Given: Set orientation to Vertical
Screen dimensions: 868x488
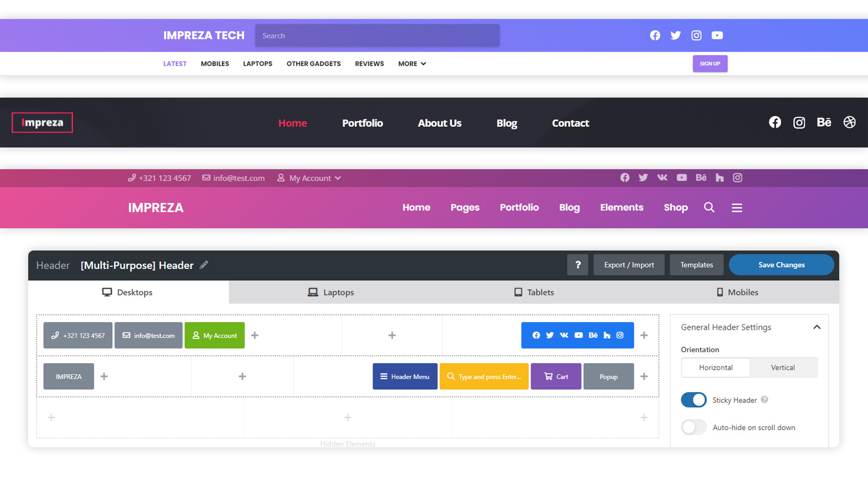Looking at the screenshot, I should click(x=783, y=368).
